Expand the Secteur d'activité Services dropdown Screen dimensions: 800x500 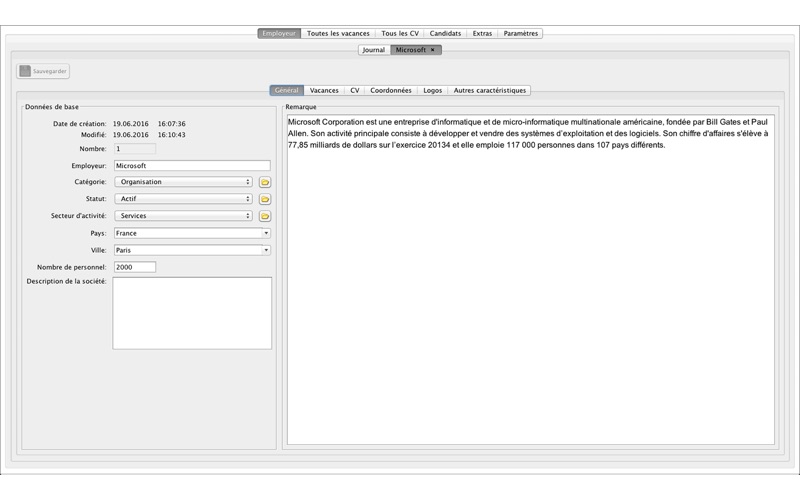click(x=183, y=216)
